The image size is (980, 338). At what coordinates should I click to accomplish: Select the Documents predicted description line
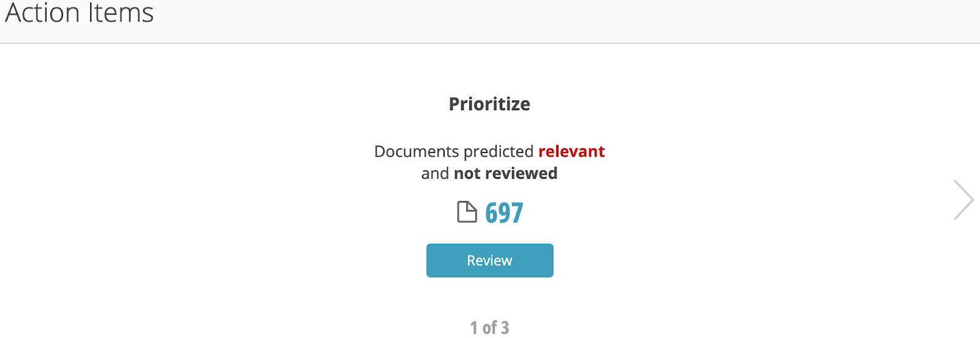pyautogui.click(x=489, y=151)
